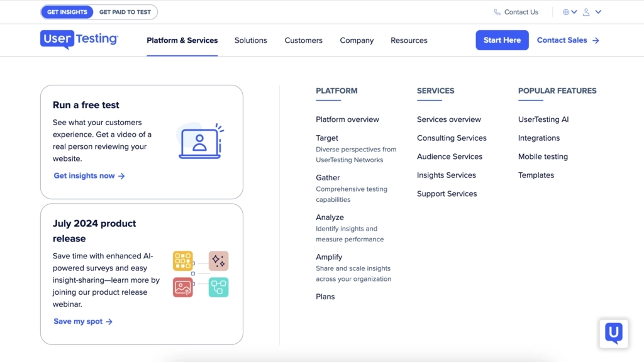Expand the account dropdown chevron
The image size is (644, 362).
tap(598, 12)
